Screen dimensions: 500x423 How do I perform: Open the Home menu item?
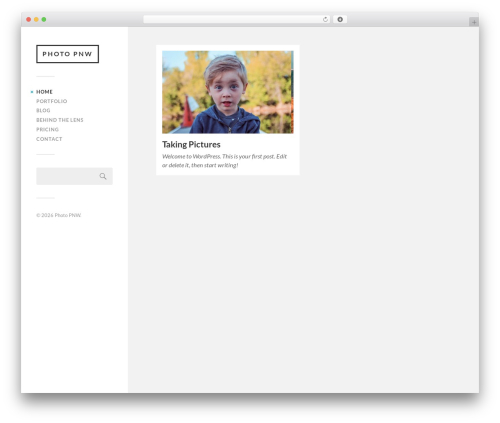(x=44, y=92)
